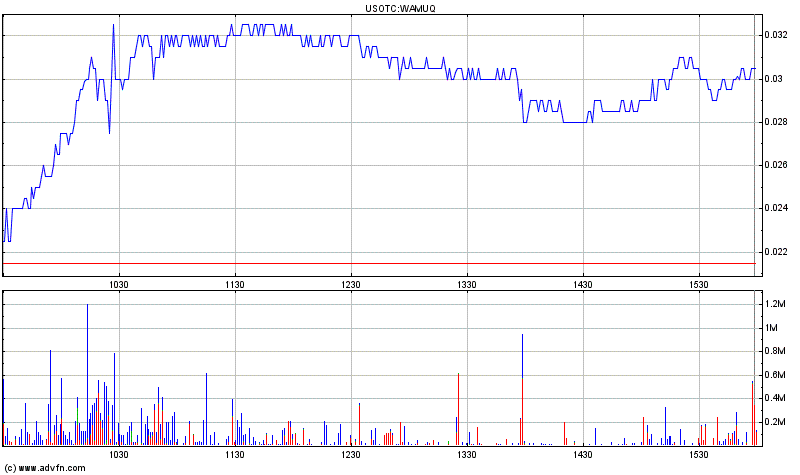This screenshot has width=800, height=475.
Task: Click the 1.2M volume axis label
Action: [774, 304]
